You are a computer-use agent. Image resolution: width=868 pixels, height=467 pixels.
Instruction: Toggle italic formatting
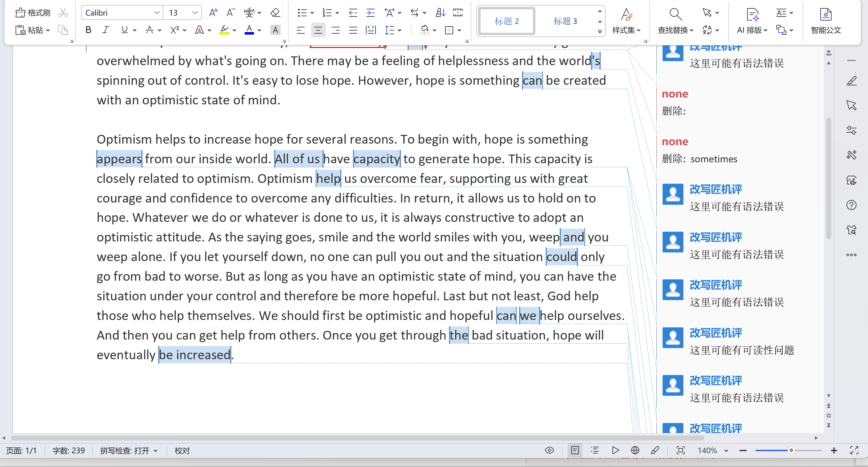(105, 30)
